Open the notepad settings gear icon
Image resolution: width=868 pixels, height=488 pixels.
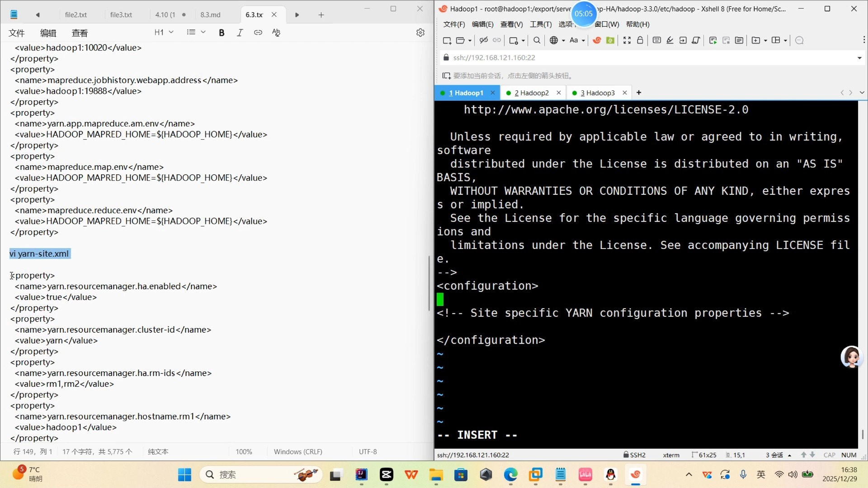tap(420, 33)
